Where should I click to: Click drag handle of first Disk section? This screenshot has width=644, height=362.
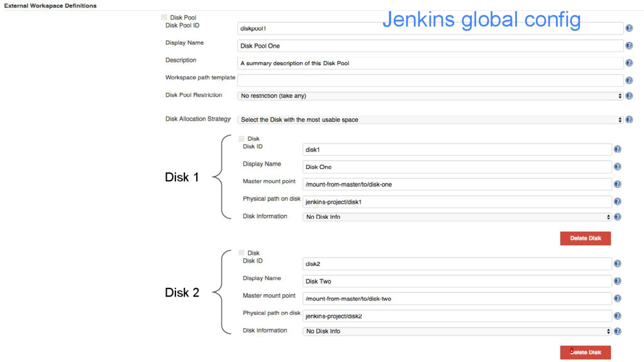pos(241,139)
